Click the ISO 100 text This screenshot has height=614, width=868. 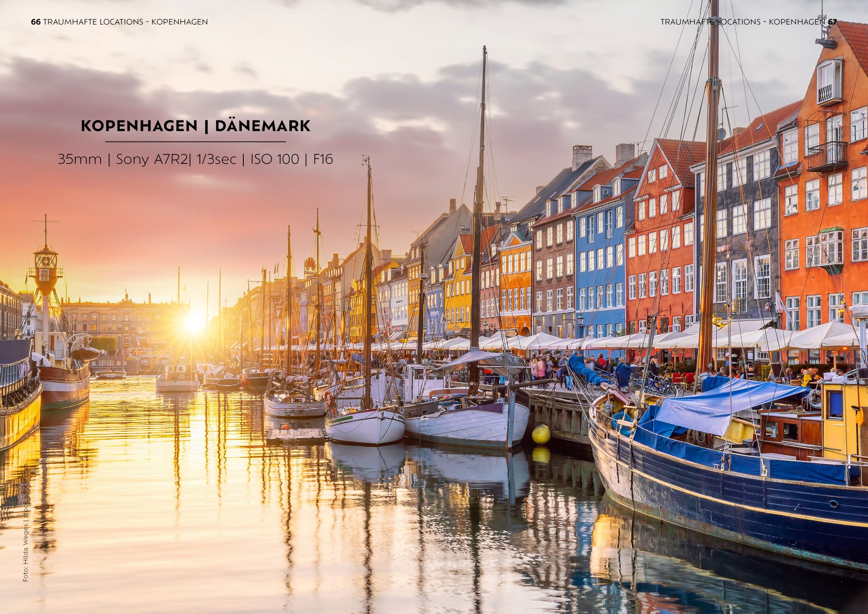(275, 160)
